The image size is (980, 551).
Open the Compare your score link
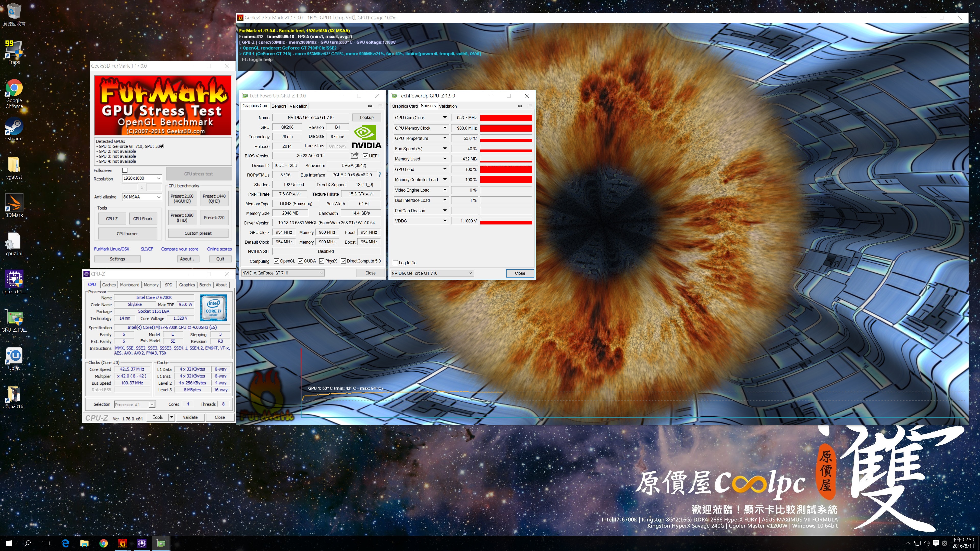tap(180, 249)
